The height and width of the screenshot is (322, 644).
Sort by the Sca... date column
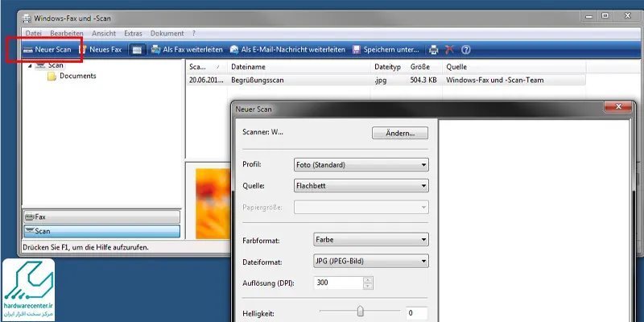[207, 67]
